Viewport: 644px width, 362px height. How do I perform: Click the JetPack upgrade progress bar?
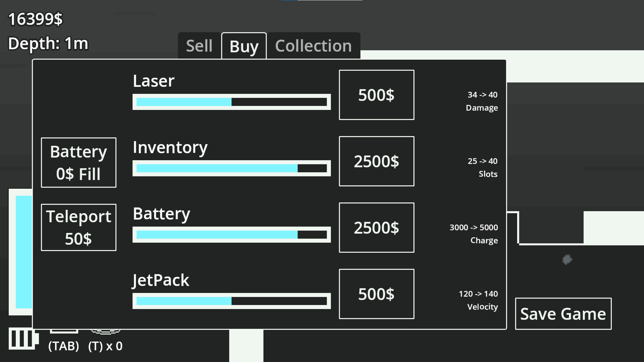(x=231, y=301)
